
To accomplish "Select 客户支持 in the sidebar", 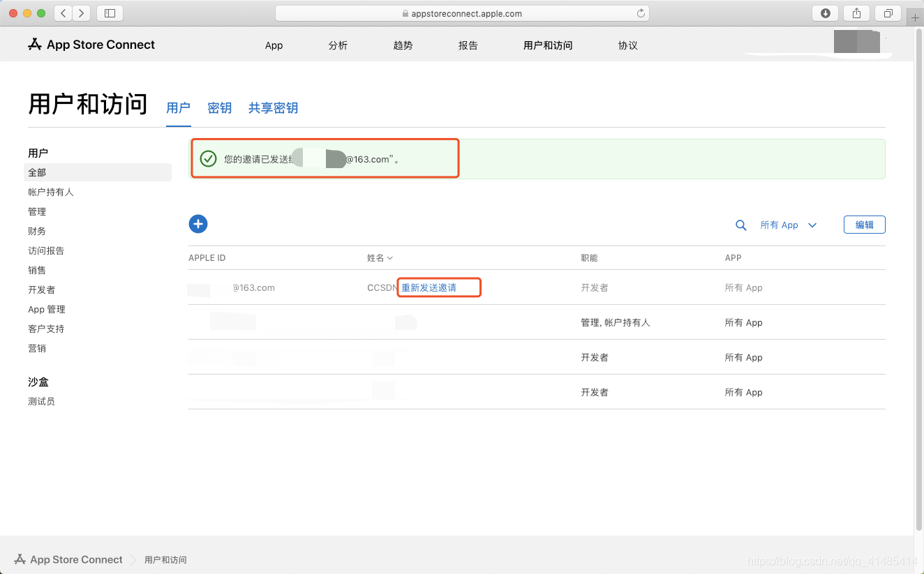I will (x=46, y=328).
